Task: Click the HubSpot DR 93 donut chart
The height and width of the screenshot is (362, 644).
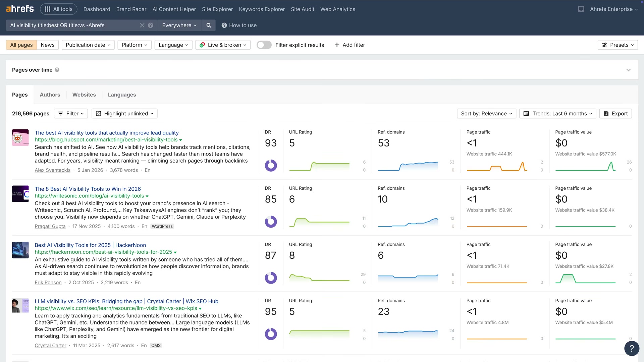Action: coord(271,166)
